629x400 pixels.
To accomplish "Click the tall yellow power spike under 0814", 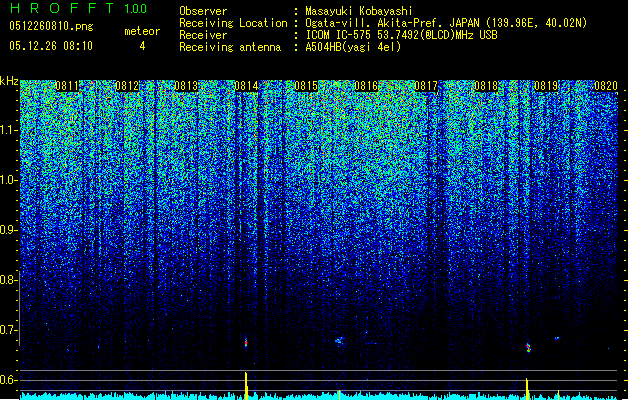I will click(x=246, y=386).
